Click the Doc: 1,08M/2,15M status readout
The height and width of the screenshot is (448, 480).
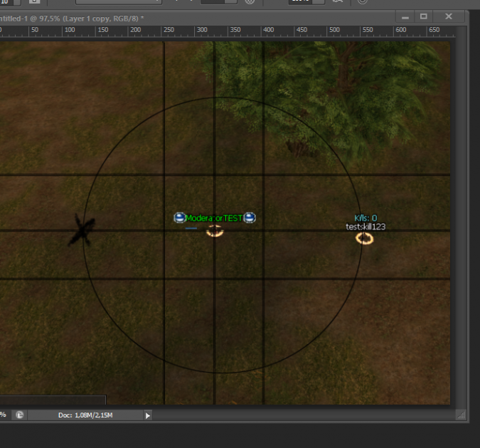click(x=85, y=415)
